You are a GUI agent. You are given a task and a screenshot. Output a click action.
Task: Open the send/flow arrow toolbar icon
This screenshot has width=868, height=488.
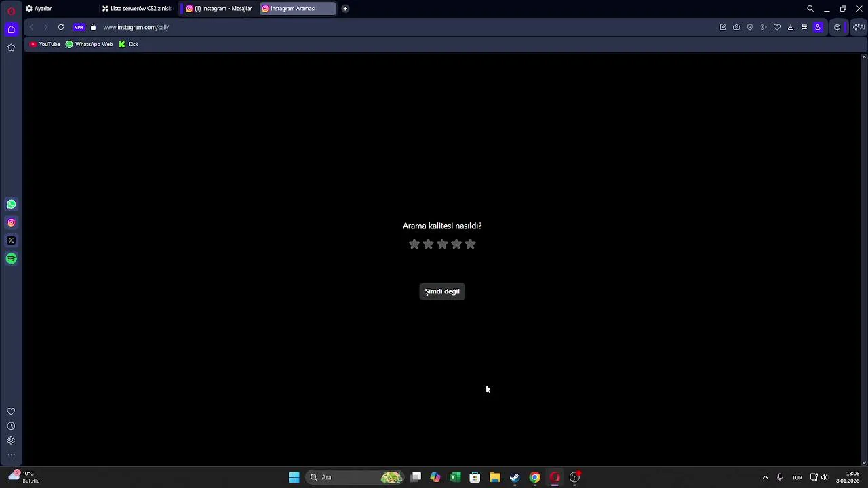764,27
